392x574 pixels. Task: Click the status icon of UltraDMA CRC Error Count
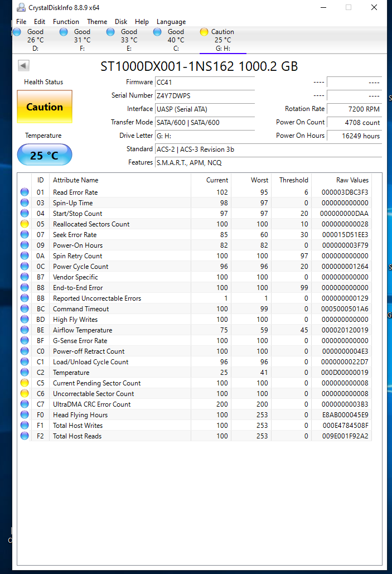pyautogui.click(x=25, y=404)
